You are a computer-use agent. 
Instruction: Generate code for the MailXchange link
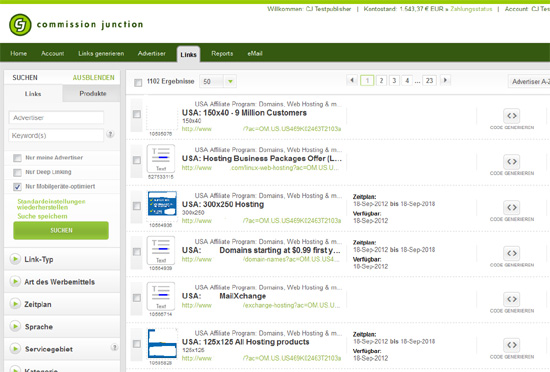[x=512, y=299]
